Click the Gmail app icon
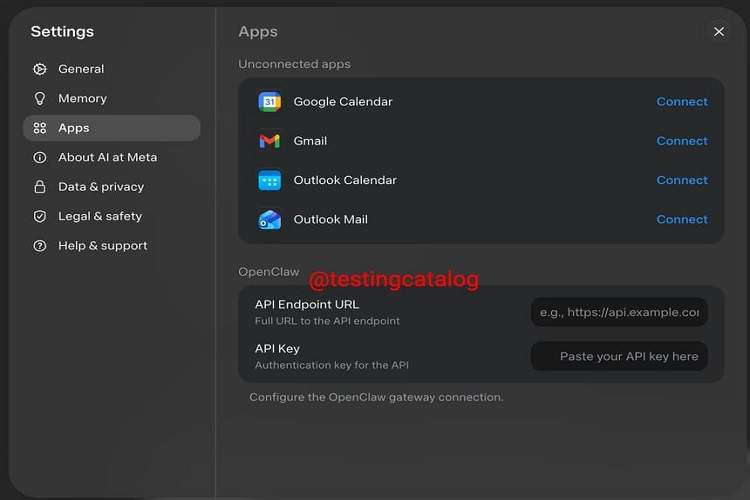The width and height of the screenshot is (750, 500). coord(269,141)
